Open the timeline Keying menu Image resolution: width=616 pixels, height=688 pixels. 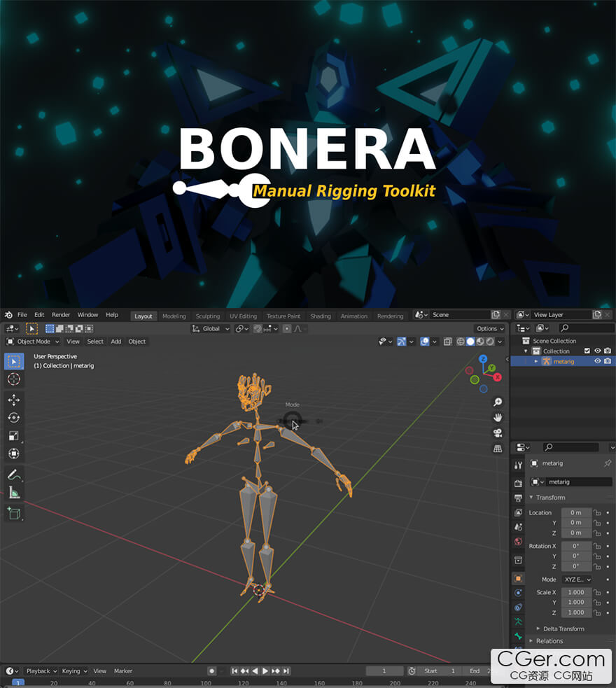(x=74, y=671)
